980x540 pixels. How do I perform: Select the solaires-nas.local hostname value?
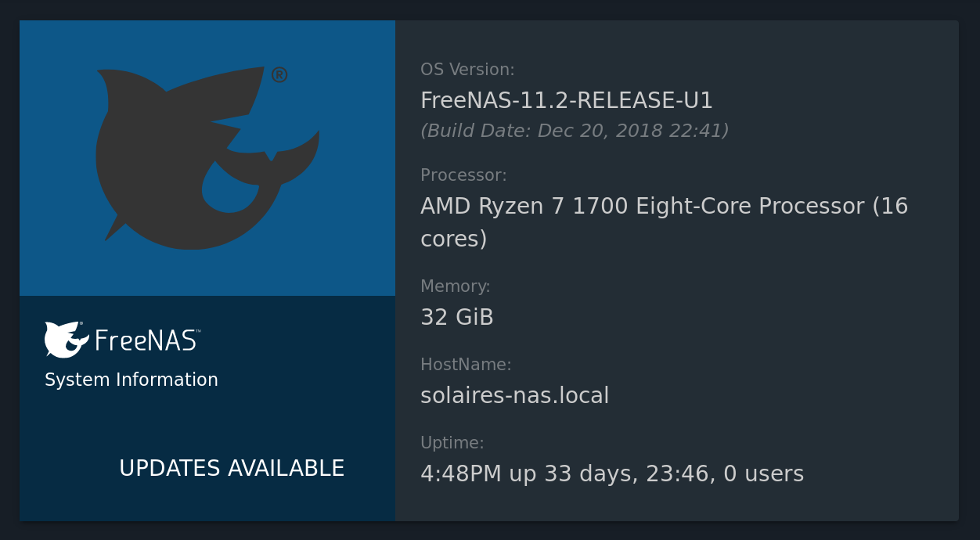tap(514, 396)
